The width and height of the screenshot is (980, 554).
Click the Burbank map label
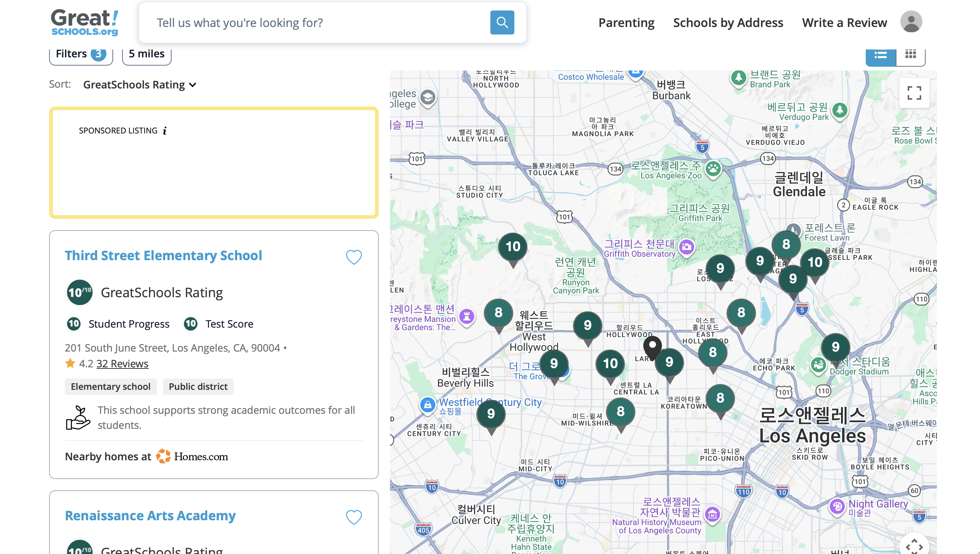coord(671,90)
